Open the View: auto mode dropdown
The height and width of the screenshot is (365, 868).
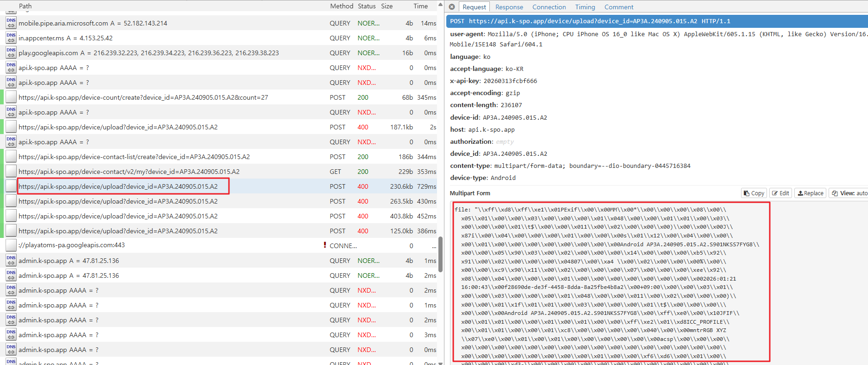point(849,193)
